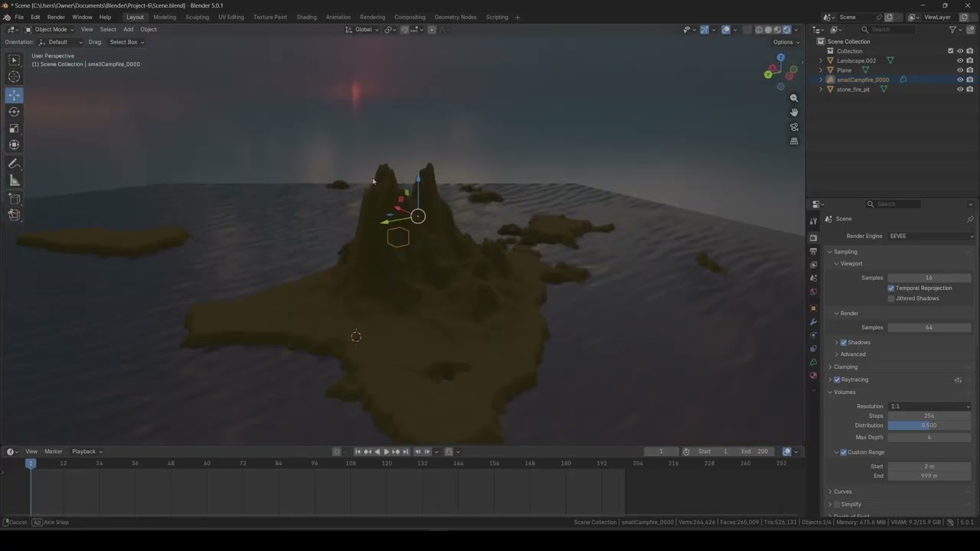Switch perspective/orthographic grid icon
This screenshot has height=551, width=980.
[x=794, y=142]
